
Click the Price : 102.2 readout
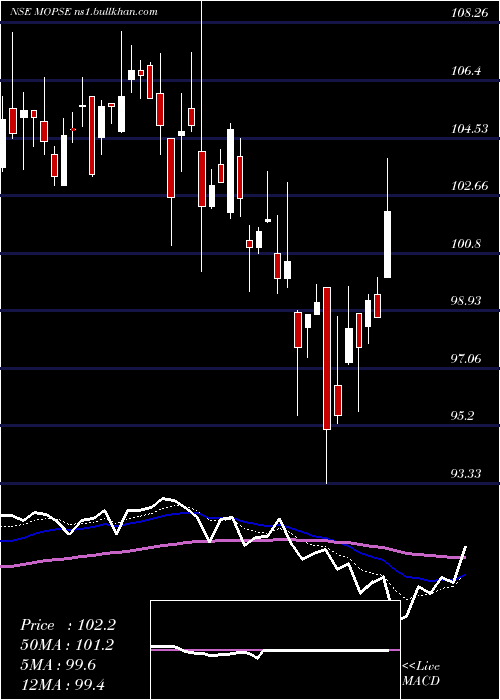68,625
